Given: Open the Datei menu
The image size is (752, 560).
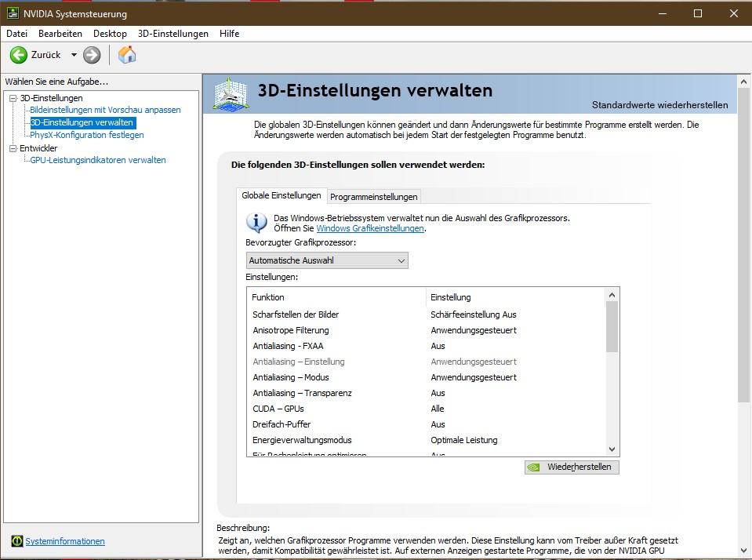Looking at the screenshot, I should (x=16, y=34).
